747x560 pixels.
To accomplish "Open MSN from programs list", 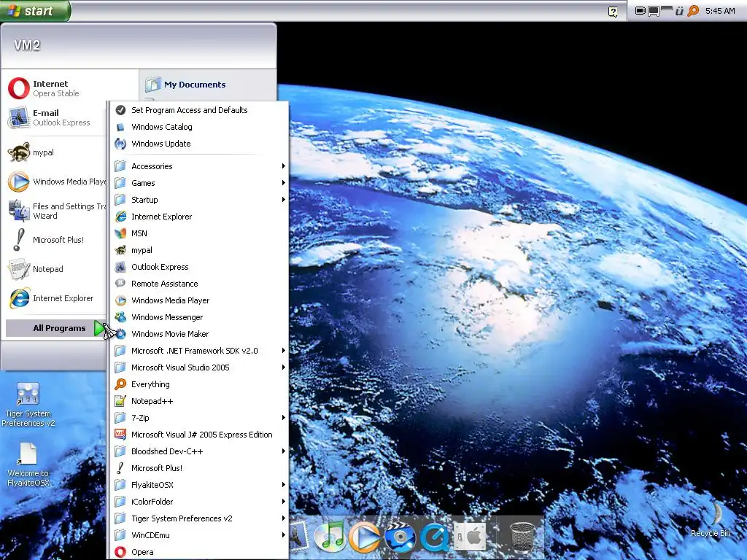I will pos(198,233).
